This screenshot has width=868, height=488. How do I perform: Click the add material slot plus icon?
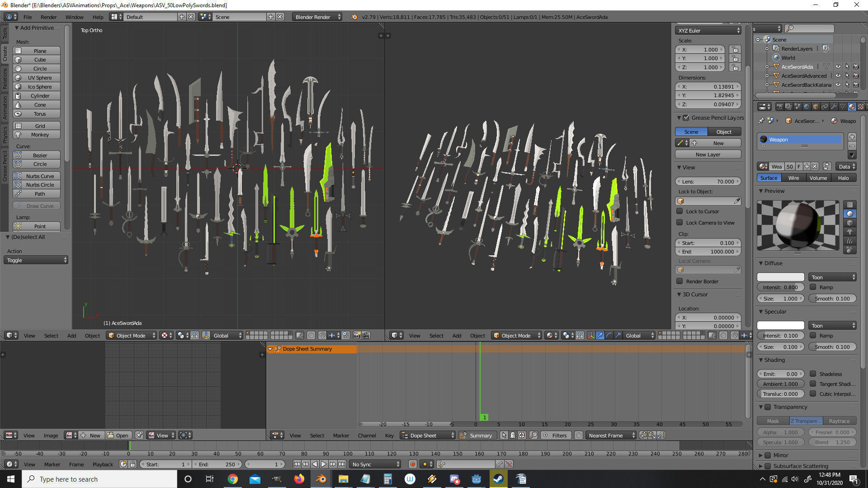[852, 137]
